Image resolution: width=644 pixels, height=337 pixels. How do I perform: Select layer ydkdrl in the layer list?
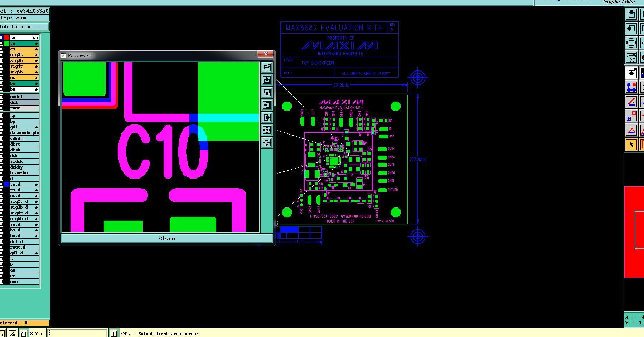(24, 138)
